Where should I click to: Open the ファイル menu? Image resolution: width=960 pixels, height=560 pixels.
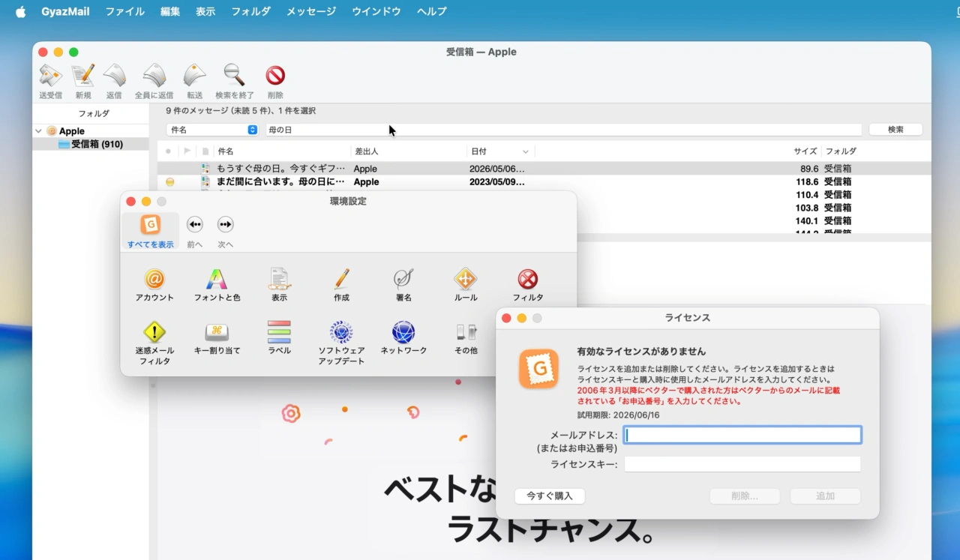point(124,11)
